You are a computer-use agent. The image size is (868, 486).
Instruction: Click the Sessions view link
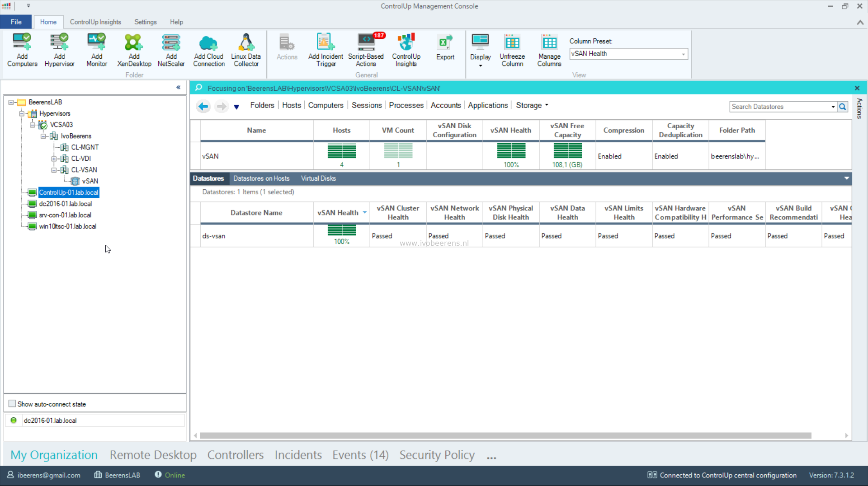[367, 105]
